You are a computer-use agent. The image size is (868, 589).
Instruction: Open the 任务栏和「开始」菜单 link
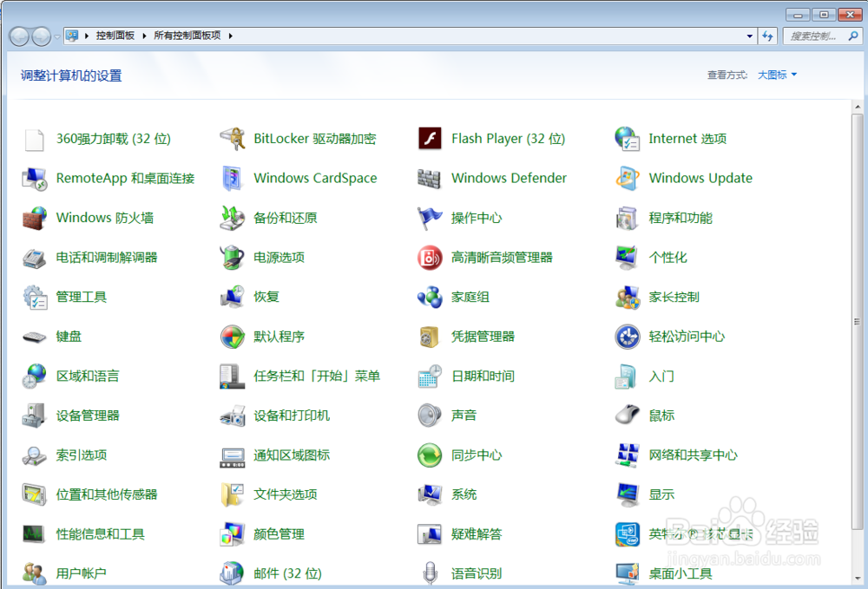click(x=317, y=376)
